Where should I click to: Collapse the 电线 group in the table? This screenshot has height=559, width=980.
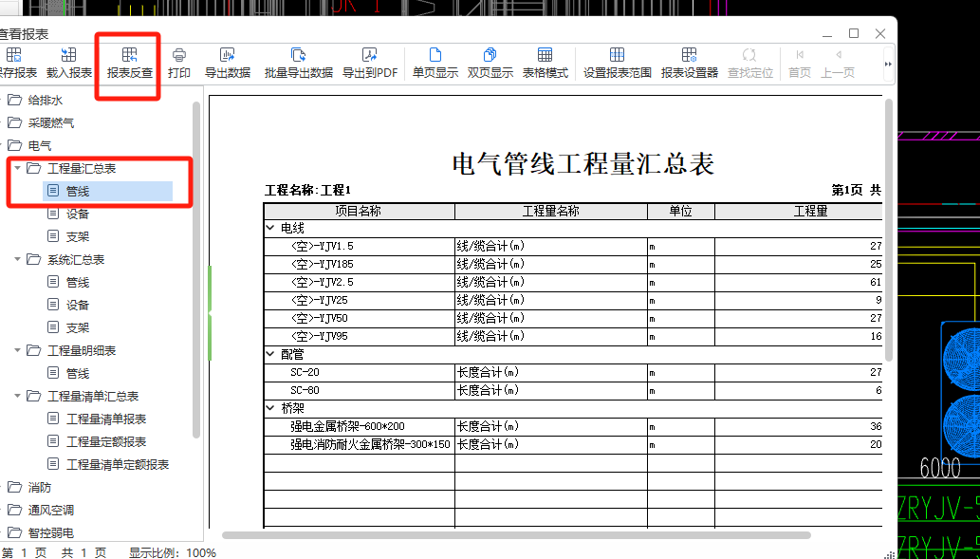point(270,228)
